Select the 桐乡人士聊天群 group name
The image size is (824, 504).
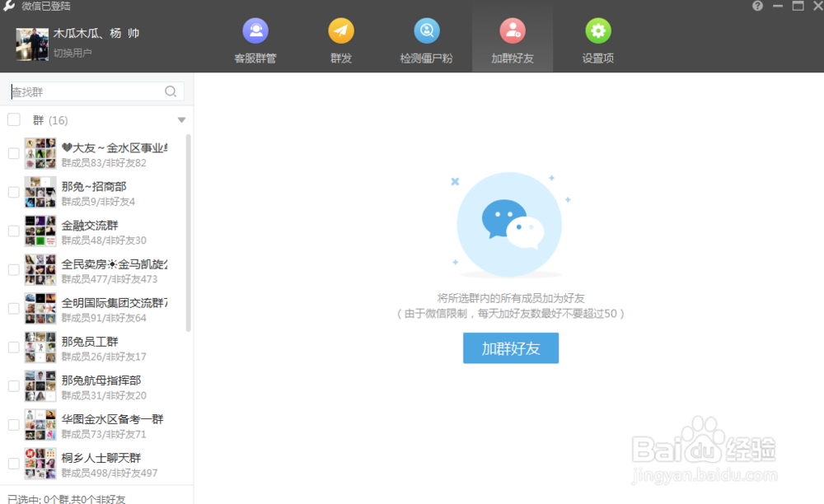click(x=101, y=458)
